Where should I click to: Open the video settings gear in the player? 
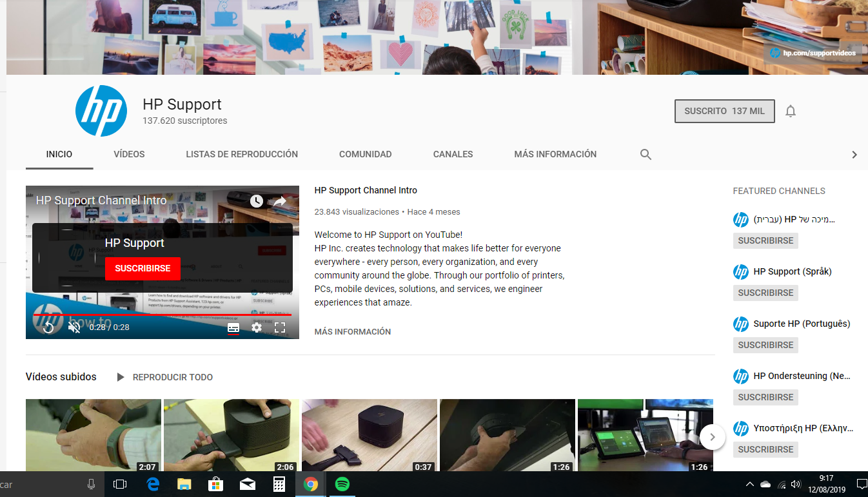pyautogui.click(x=257, y=327)
